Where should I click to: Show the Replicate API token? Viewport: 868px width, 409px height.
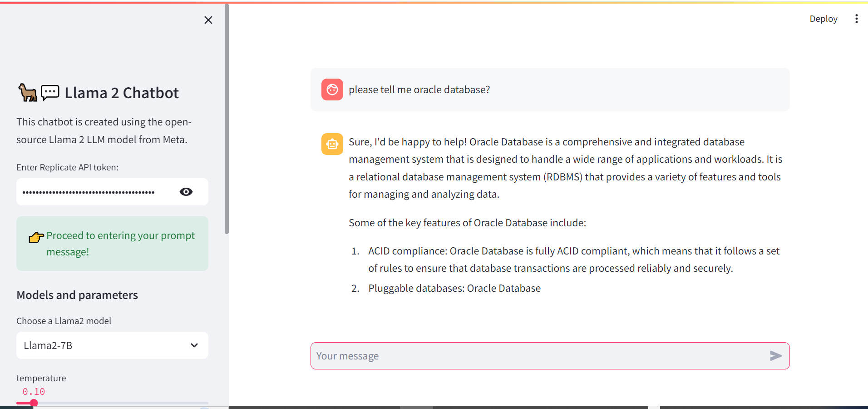pos(186,192)
